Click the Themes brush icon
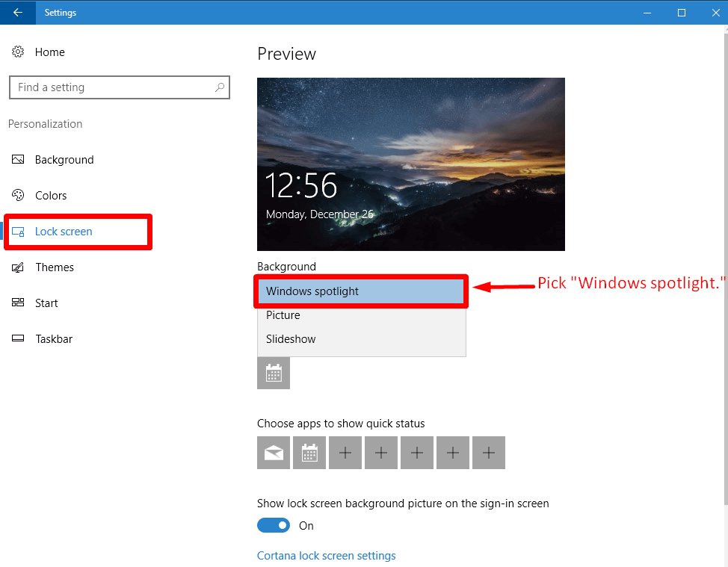Screen dimensions: 728x567 coord(18,267)
